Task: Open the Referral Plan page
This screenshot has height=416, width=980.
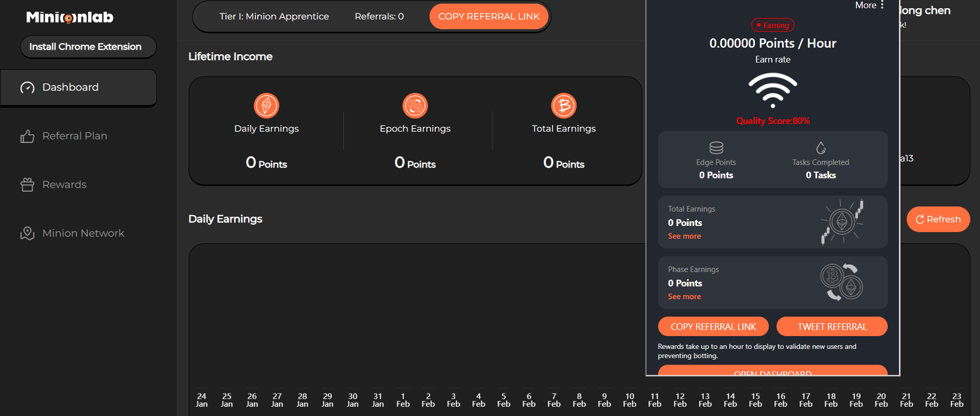Action: [75, 136]
